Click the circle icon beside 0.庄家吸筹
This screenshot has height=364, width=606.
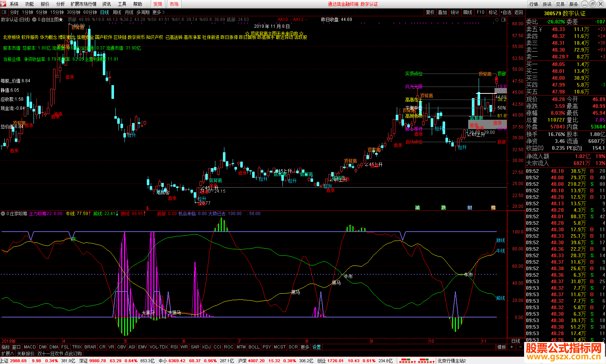click(3, 214)
